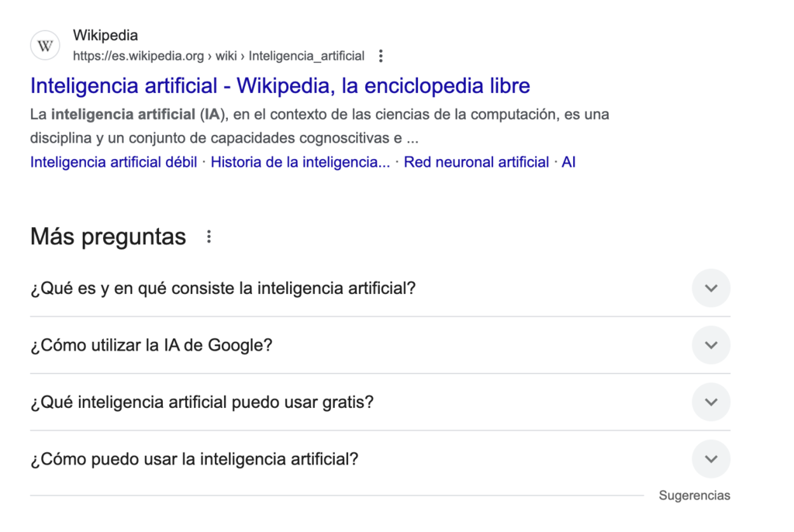Open the "Historia de la inteligencia..." sitelink
794x532 pixels.
point(299,162)
